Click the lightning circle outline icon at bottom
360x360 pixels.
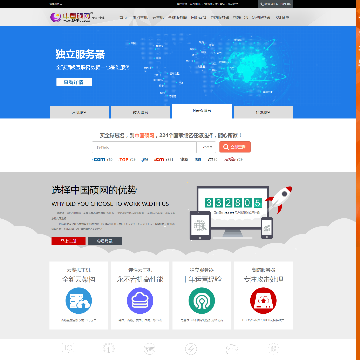click(x=191, y=349)
